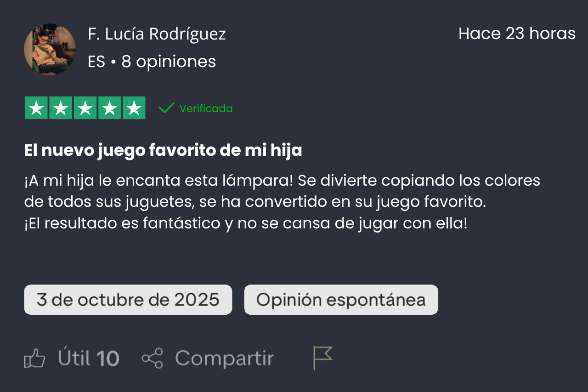Open the reviewer name F. Lucía Rodríguez
Viewport: 588px width, 392px height.
157,34
